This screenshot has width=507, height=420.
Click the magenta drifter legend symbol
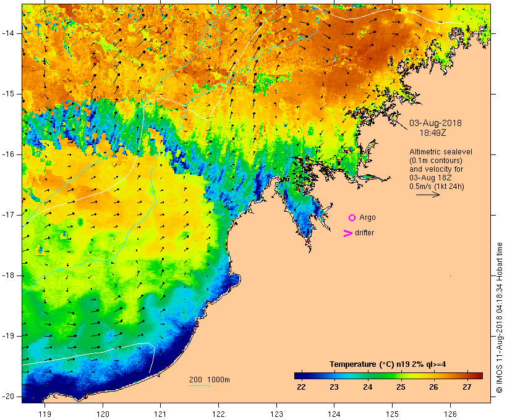coord(348,233)
